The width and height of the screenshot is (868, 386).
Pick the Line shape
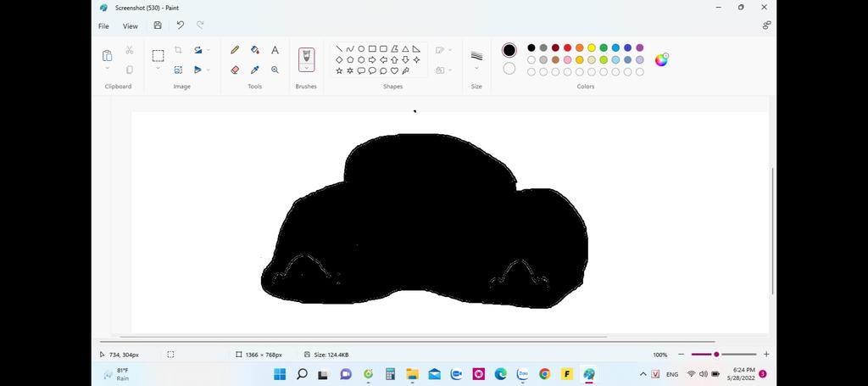tap(339, 48)
